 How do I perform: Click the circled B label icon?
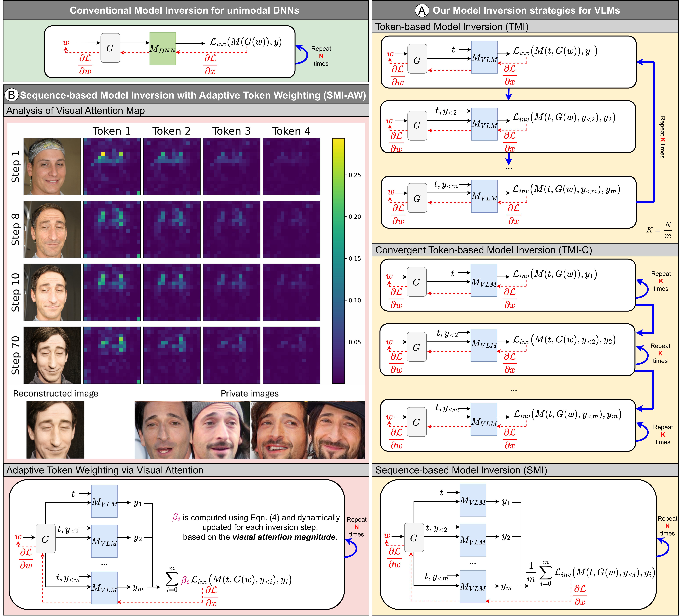point(11,95)
